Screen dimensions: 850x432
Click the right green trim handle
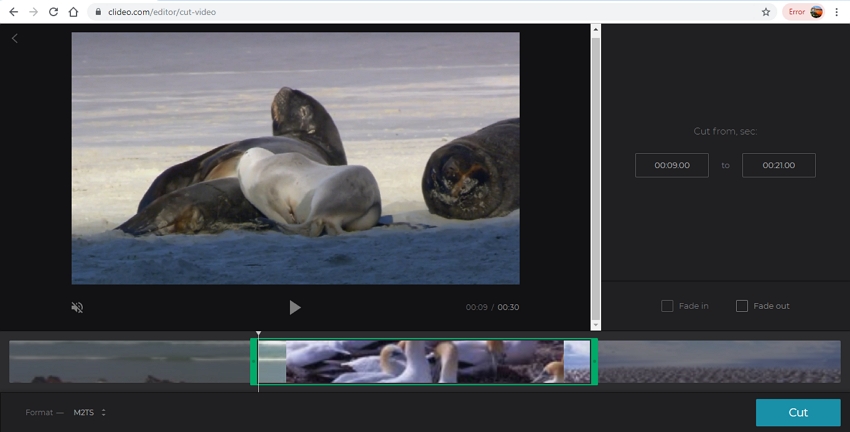tap(594, 361)
